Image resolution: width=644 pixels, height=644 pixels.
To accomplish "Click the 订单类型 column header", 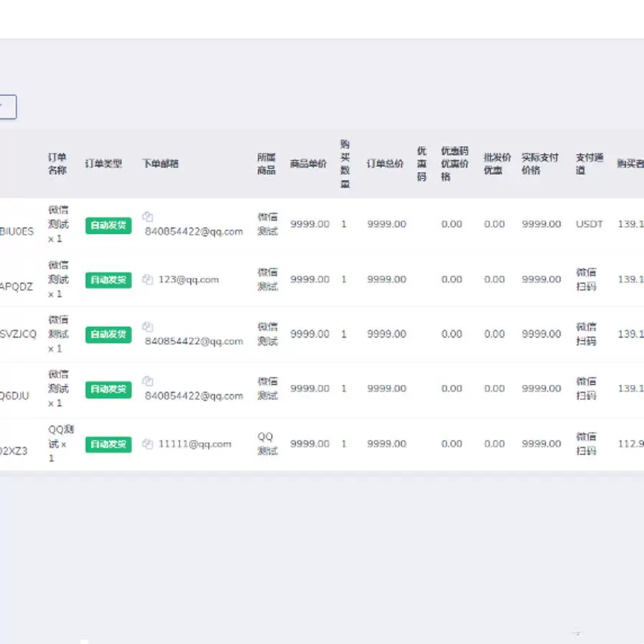I will tap(103, 164).
